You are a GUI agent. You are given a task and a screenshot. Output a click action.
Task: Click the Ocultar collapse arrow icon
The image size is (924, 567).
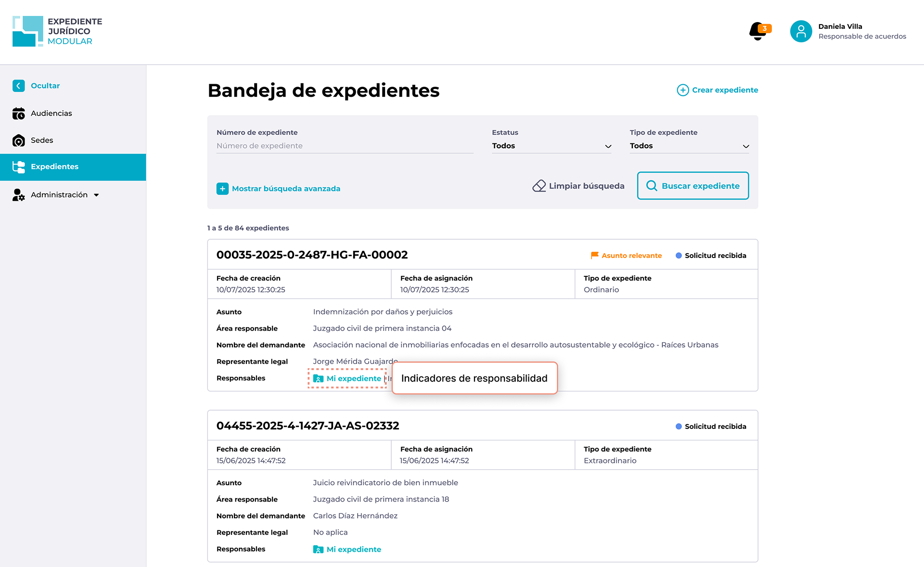[x=18, y=86]
